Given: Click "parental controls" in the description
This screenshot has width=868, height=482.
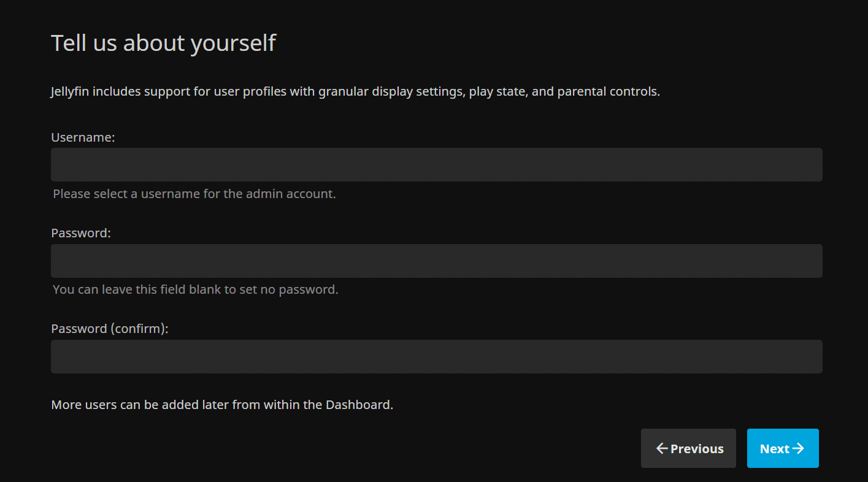Looking at the screenshot, I should [608, 92].
